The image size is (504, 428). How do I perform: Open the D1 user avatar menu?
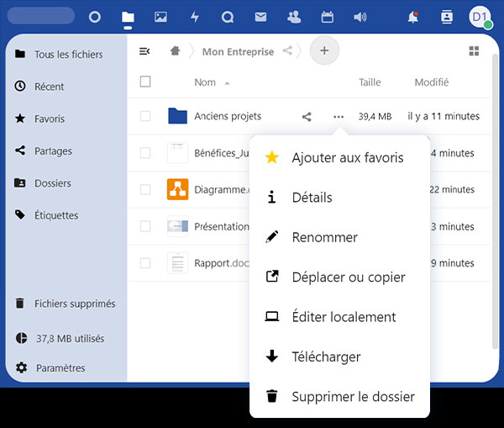(x=479, y=17)
